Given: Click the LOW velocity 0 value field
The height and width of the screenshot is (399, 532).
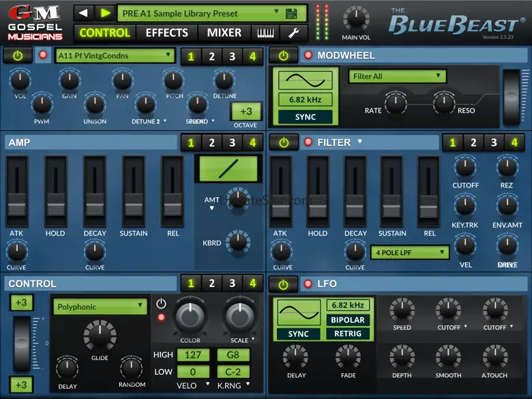Looking at the screenshot, I should [193, 372].
